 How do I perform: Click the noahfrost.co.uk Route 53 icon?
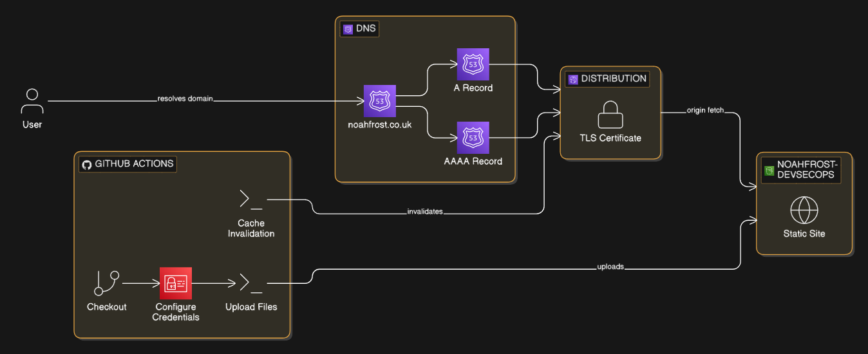(x=379, y=101)
